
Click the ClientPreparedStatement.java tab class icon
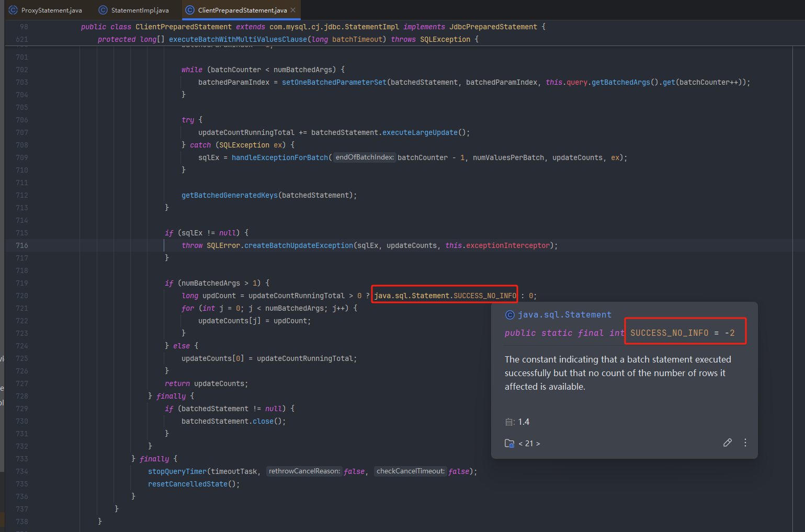tap(190, 10)
